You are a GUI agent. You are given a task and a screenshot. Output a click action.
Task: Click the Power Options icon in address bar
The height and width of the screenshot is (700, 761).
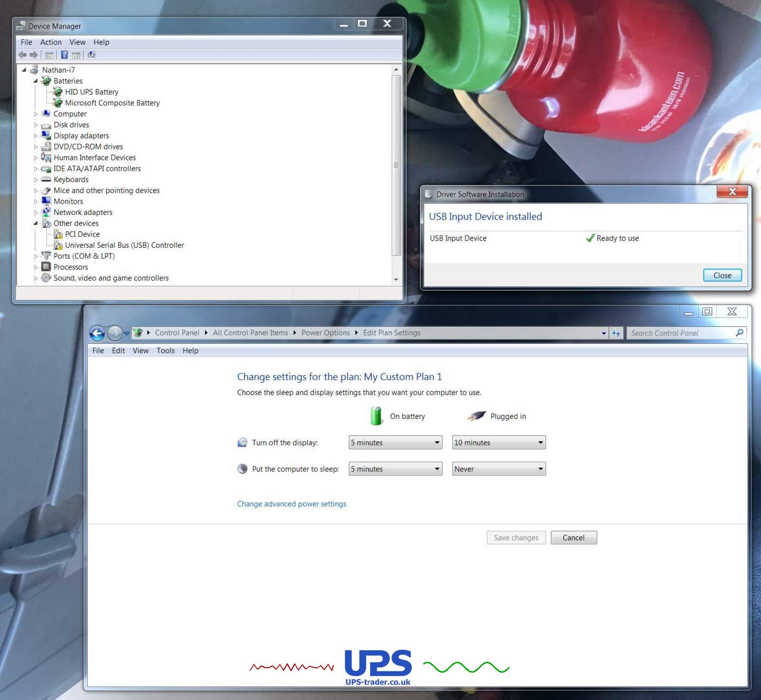click(137, 333)
